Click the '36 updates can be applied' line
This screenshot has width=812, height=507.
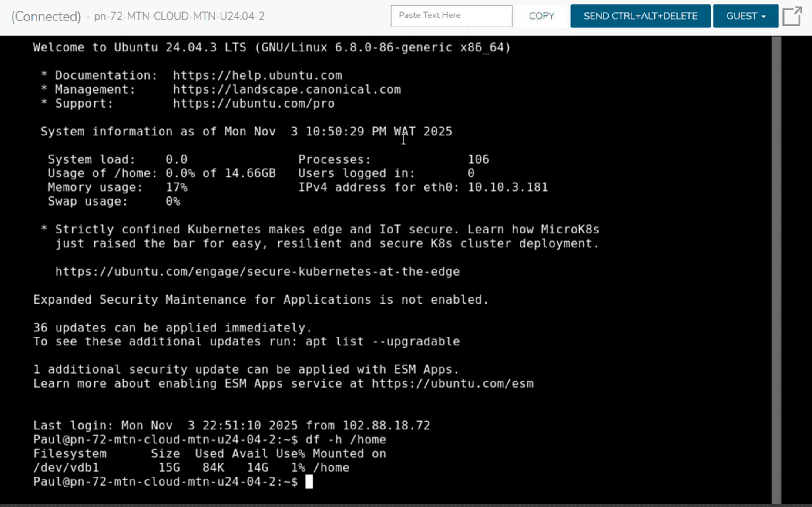click(x=173, y=328)
